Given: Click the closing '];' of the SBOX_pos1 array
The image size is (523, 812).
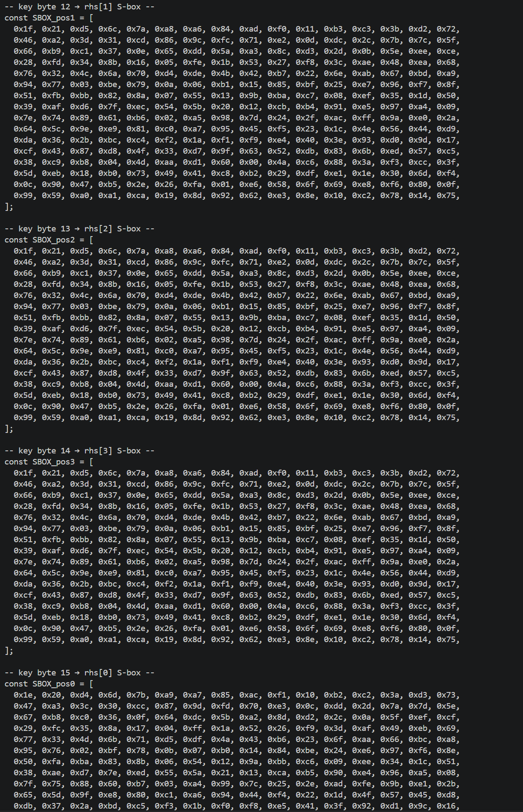Looking at the screenshot, I should 9,207.
